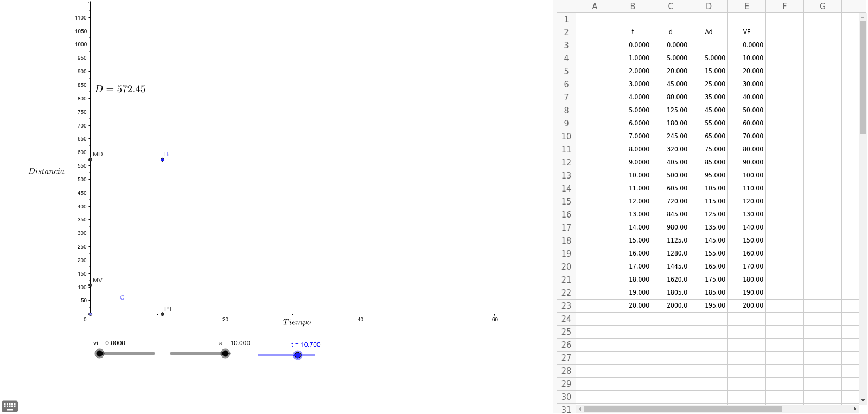Select cell containing 1805.0

point(671,292)
